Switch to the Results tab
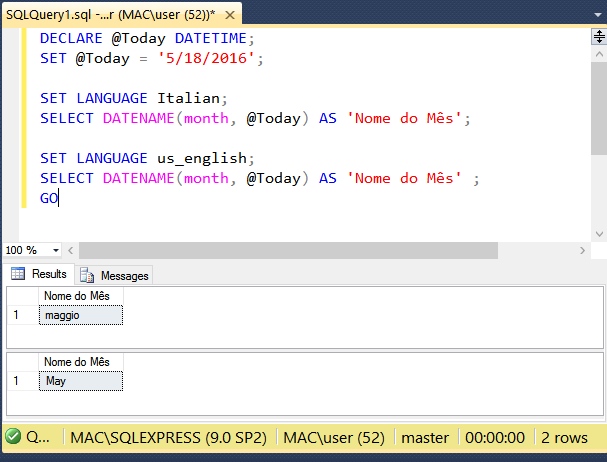This screenshot has height=462, width=607. 39,274
